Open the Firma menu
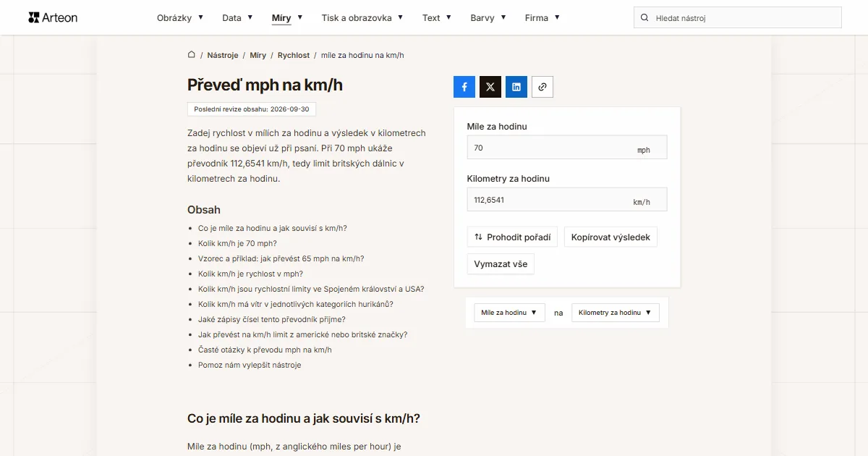The height and width of the screenshot is (456, 868). click(x=542, y=17)
